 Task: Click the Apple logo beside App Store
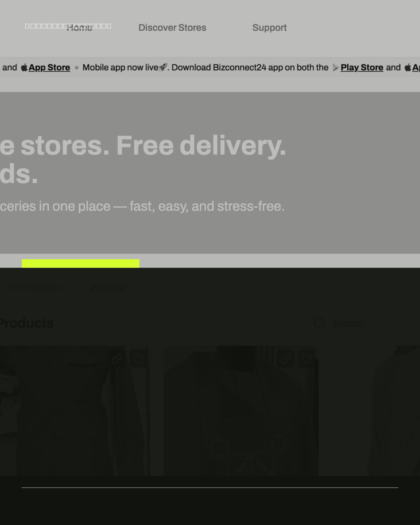24,67
